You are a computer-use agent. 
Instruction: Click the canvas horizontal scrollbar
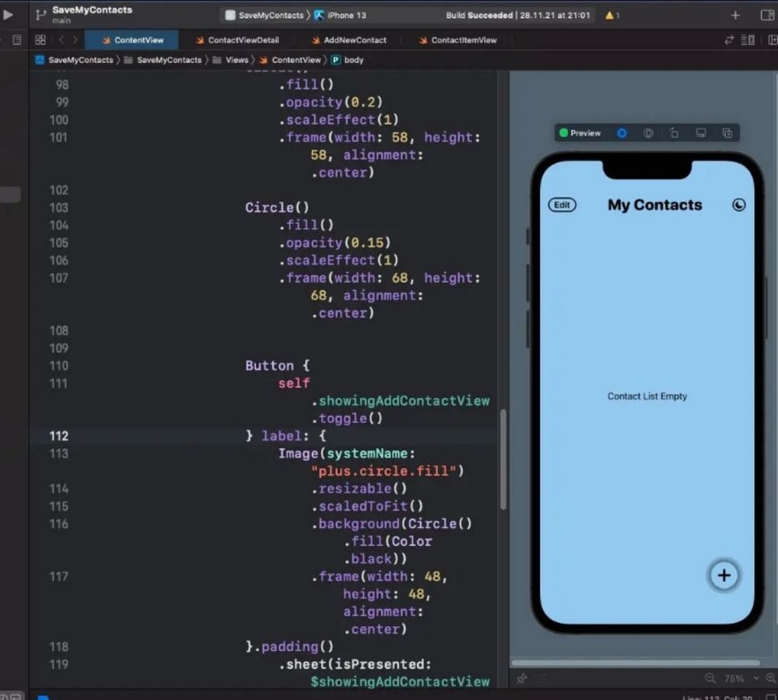[635, 663]
